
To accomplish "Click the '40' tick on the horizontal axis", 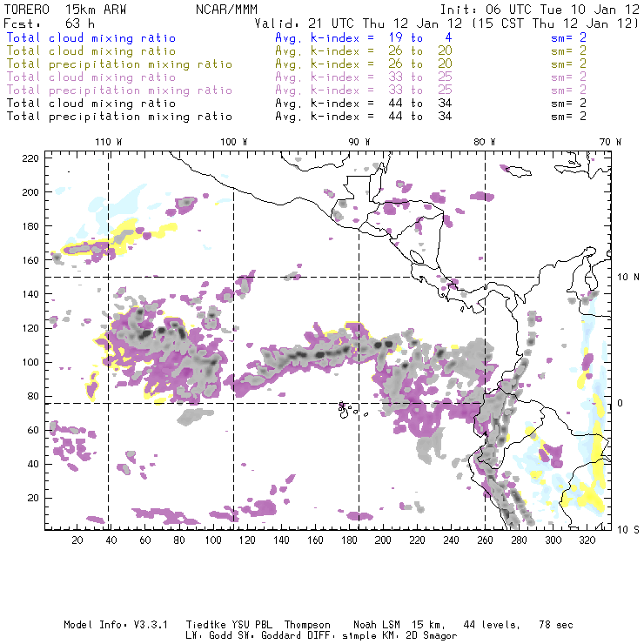I will 111,540.
